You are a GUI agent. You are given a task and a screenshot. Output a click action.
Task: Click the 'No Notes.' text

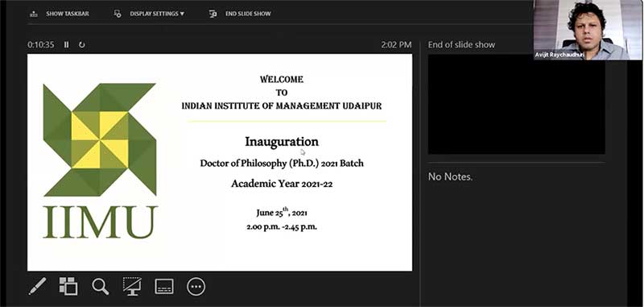[x=450, y=176]
